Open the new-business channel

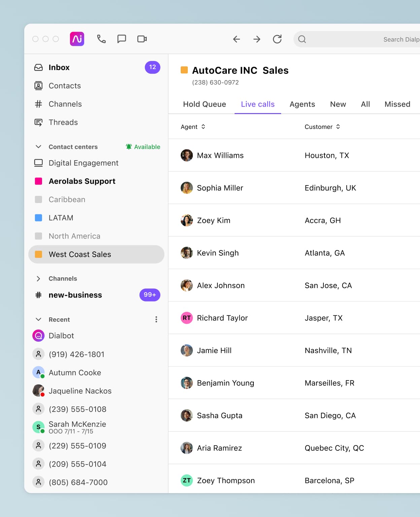pos(75,295)
